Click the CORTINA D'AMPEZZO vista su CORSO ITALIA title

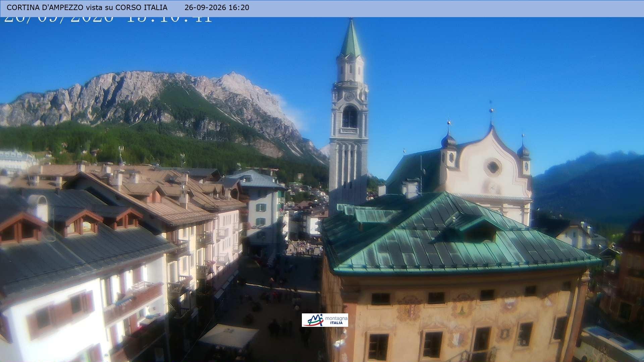(x=87, y=7)
